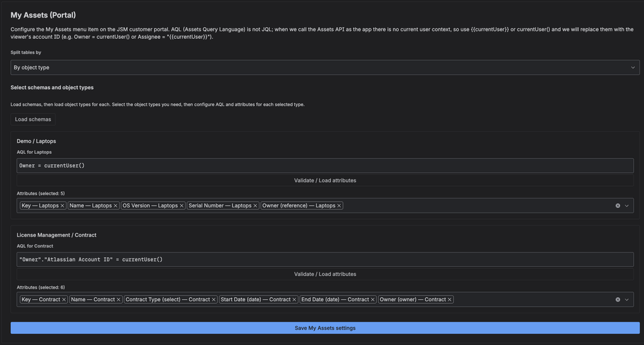Click the End Date (date) — Contract label
This screenshot has width=644, height=345.
tap(335, 300)
